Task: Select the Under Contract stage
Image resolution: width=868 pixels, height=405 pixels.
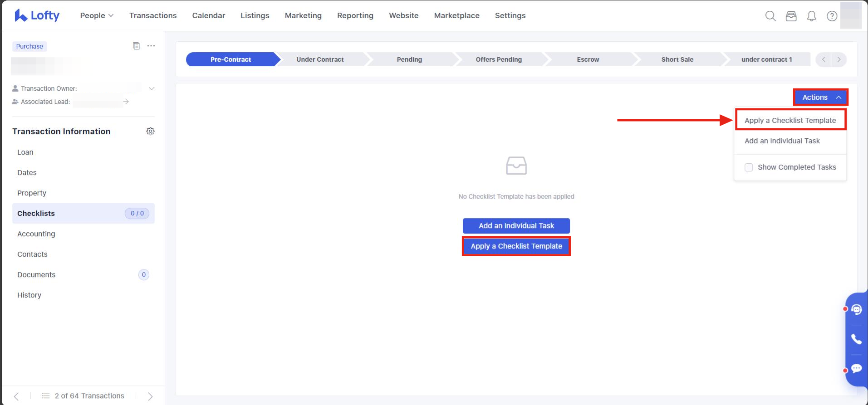Action: point(320,59)
